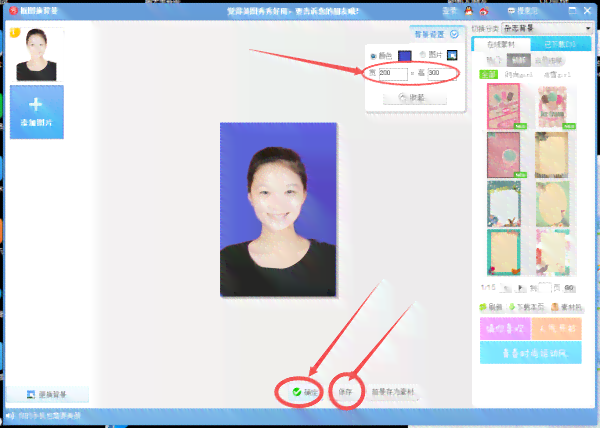The image size is (600, 428).
Task: Click the speaker icon in the status bar
Action: (10, 415)
